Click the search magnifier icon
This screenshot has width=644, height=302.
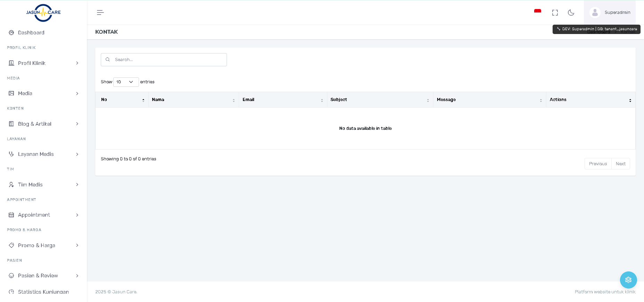point(108,60)
